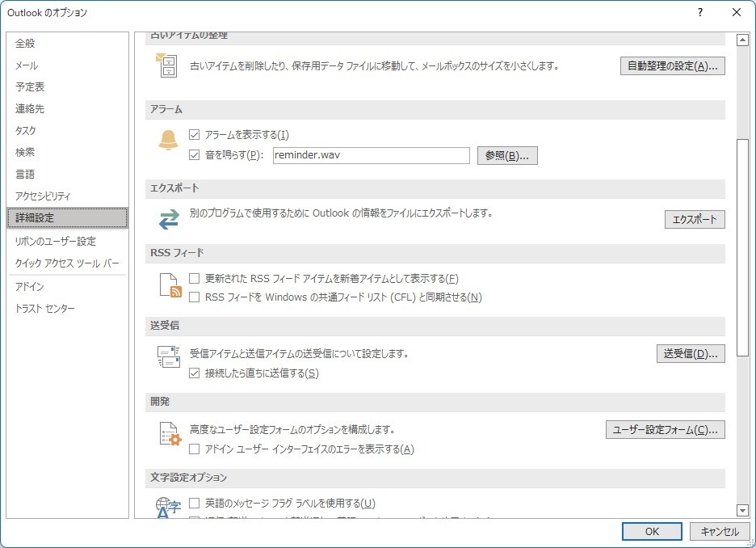Image resolution: width=756 pixels, height=548 pixels.
Task: Click the send/receive envelopes icon
Action: (169, 357)
